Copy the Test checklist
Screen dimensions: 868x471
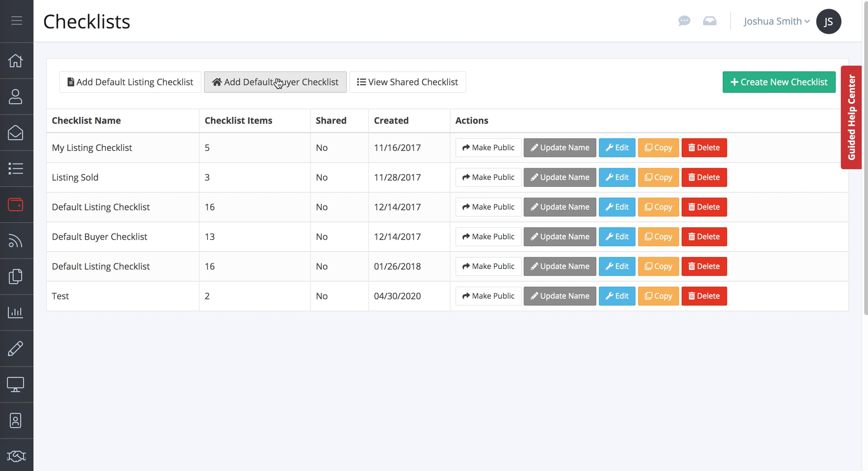(658, 296)
